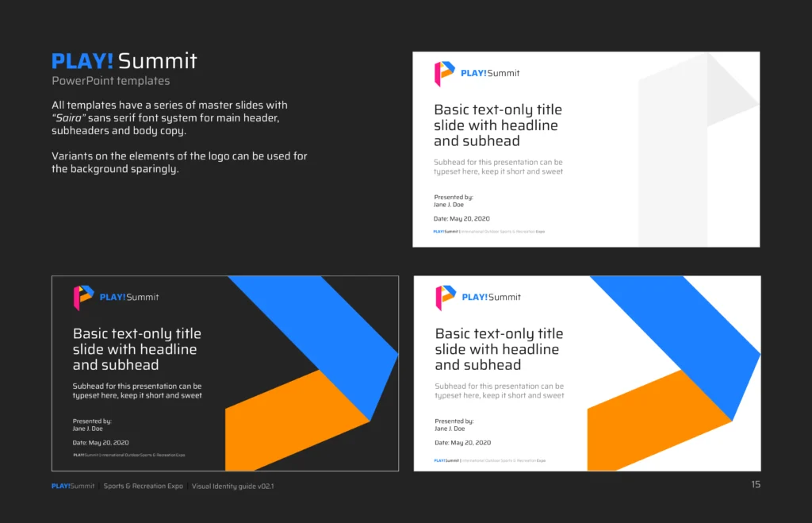Click the P logo icon in the dark slide

(x=83, y=298)
